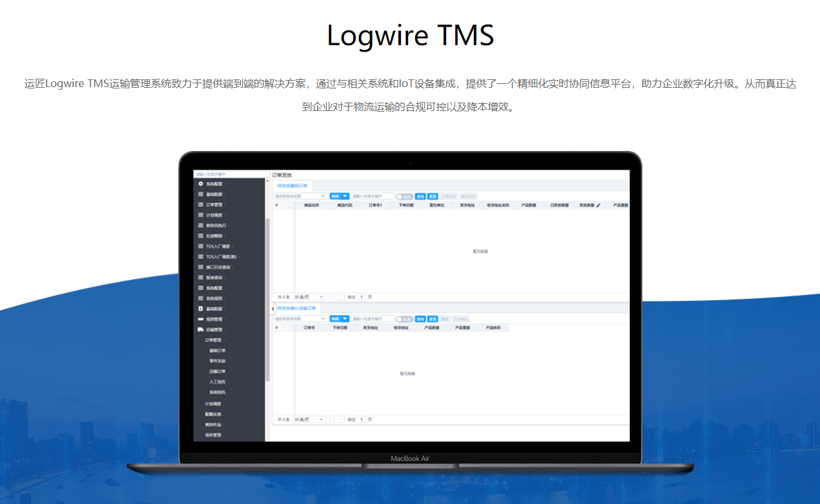
Task: Click the list icon beside 接口日志查询
Action: pos(200,267)
